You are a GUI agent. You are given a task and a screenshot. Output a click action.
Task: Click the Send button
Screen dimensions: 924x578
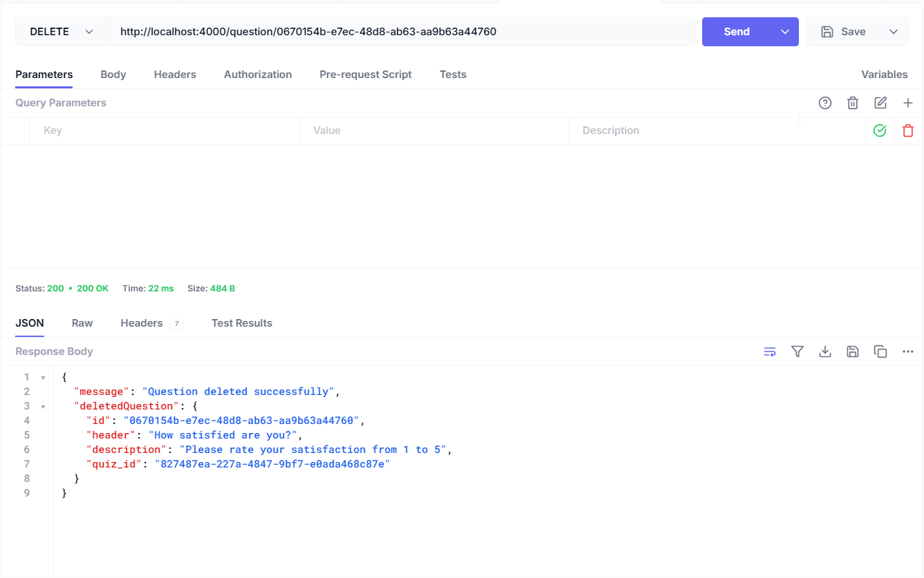[x=736, y=32]
